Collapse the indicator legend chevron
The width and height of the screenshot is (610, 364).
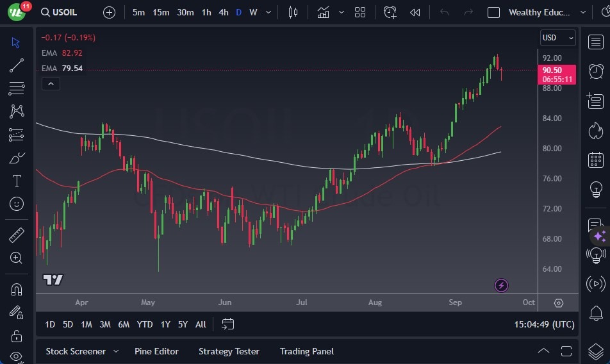point(51,83)
